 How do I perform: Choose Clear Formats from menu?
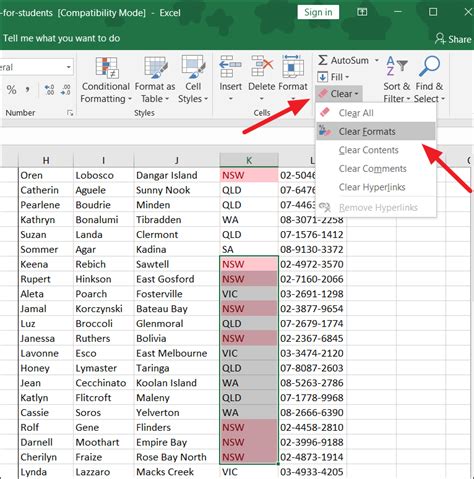376,131
